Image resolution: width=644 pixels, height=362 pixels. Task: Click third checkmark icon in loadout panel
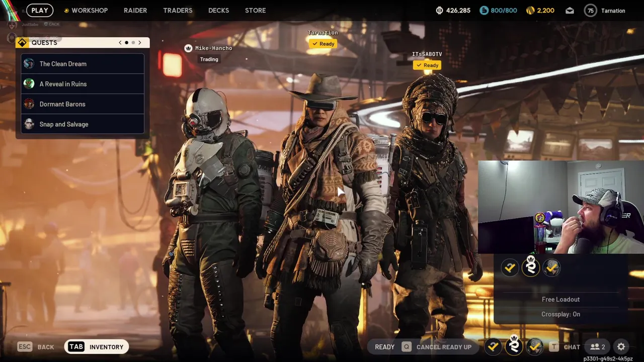(552, 268)
